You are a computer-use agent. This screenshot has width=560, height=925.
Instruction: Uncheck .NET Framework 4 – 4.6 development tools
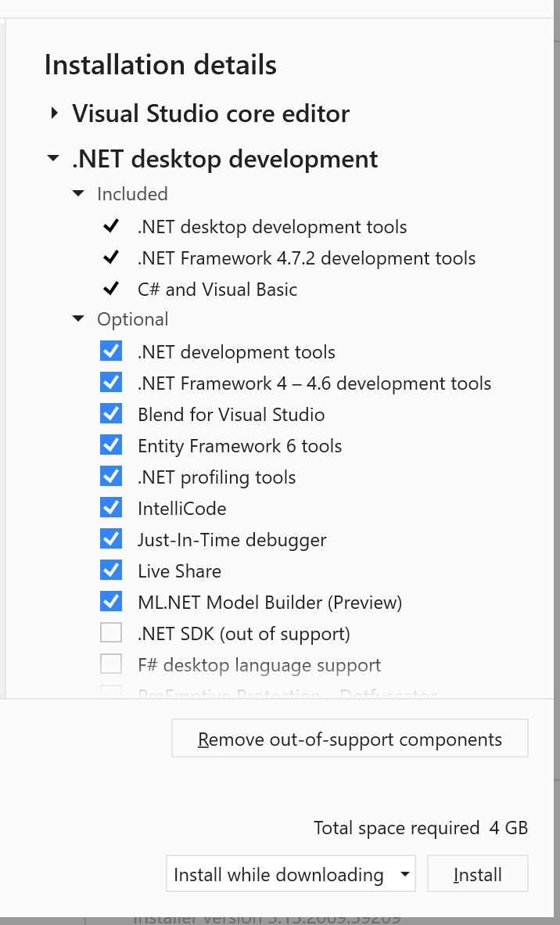coord(111,382)
